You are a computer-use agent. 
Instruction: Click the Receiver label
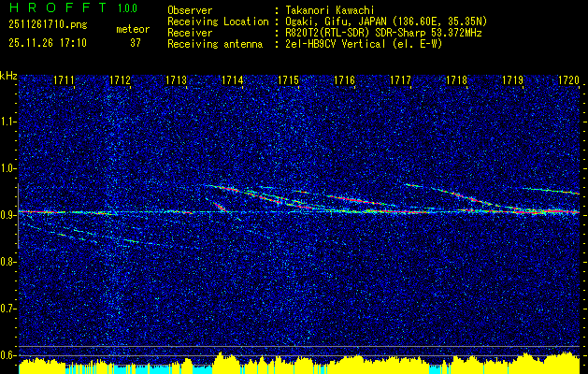(190, 33)
